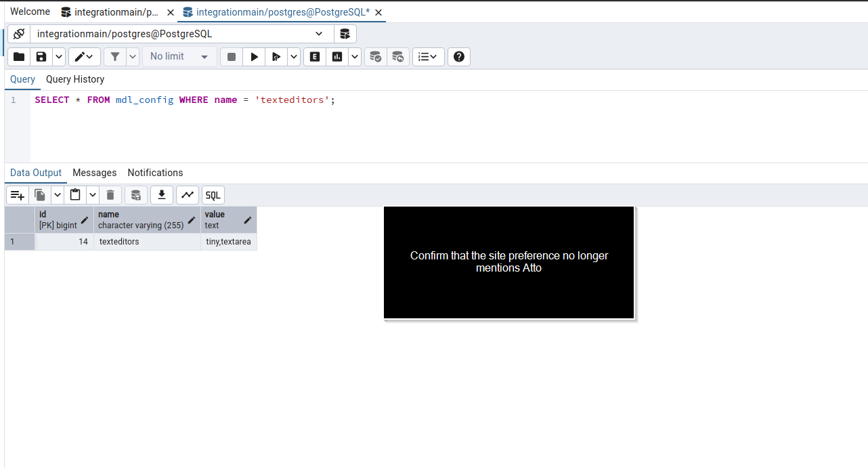Screen dimensions: 868x468
Task: Open the Notifications tab
Action: coord(155,173)
